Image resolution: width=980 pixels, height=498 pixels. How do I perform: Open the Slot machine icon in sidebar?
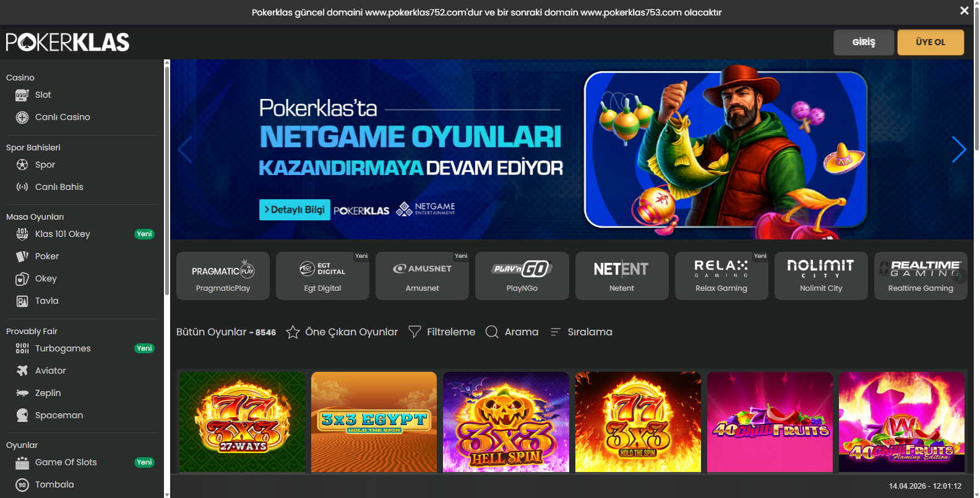click(x=22, y=95)
